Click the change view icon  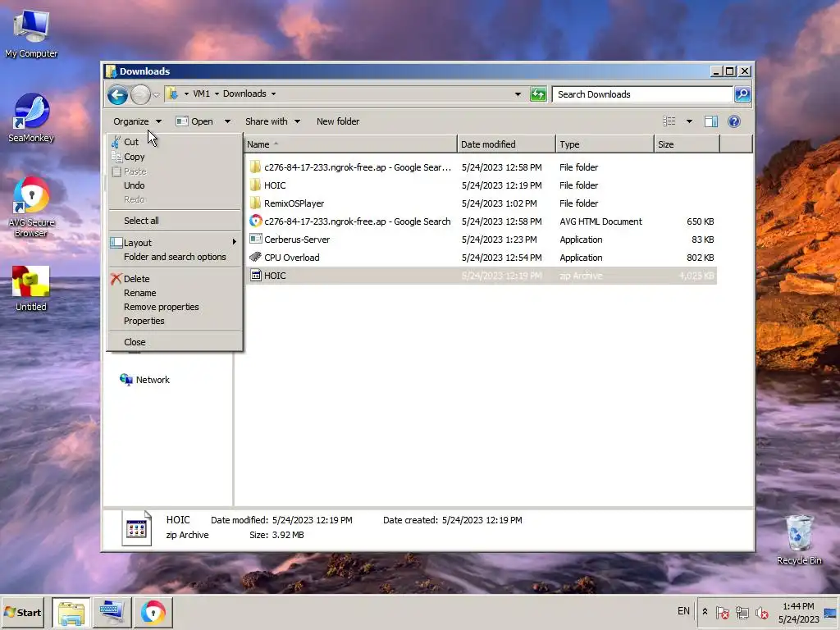669,121
